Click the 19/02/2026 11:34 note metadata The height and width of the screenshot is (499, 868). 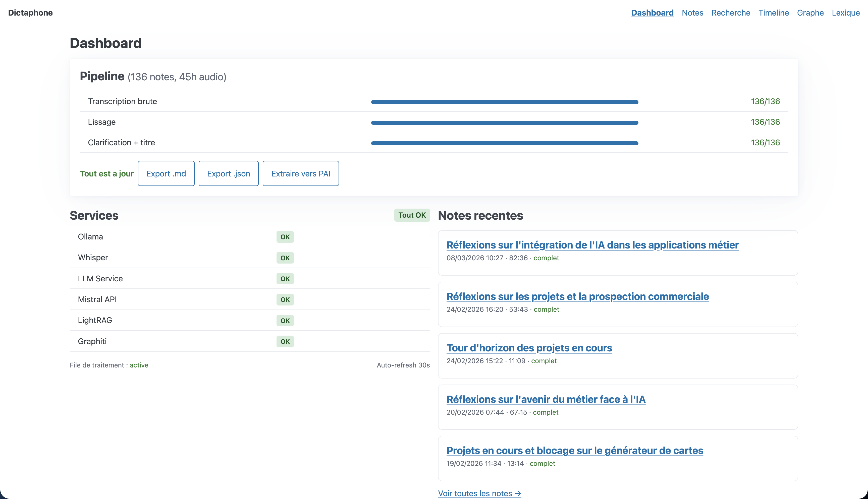click(x=501, y=463)
